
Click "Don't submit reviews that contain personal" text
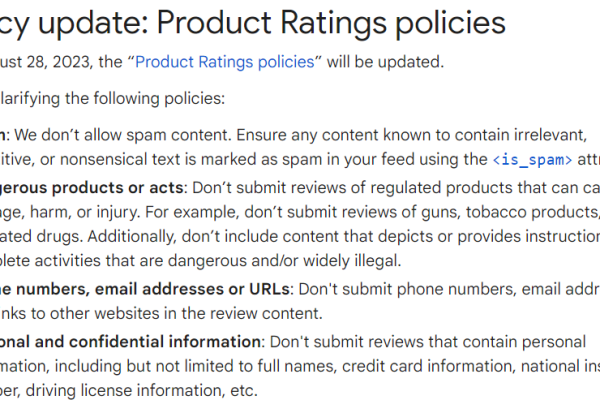(x=428, y=342)
